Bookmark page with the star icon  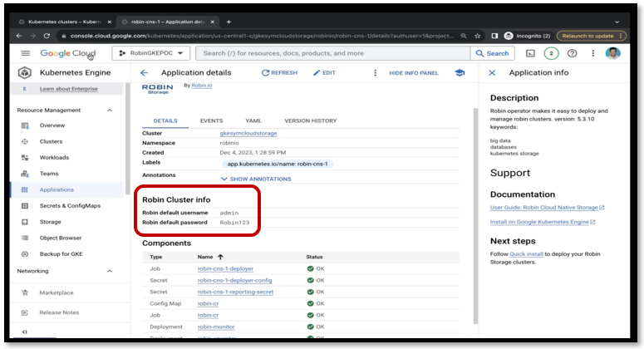[x=477, y=36]
